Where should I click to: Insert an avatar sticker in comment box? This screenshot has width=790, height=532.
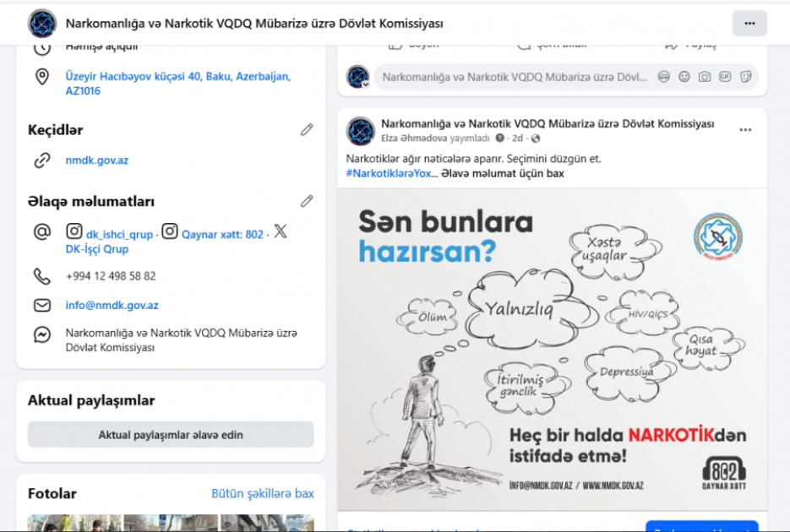click(663, 77)
